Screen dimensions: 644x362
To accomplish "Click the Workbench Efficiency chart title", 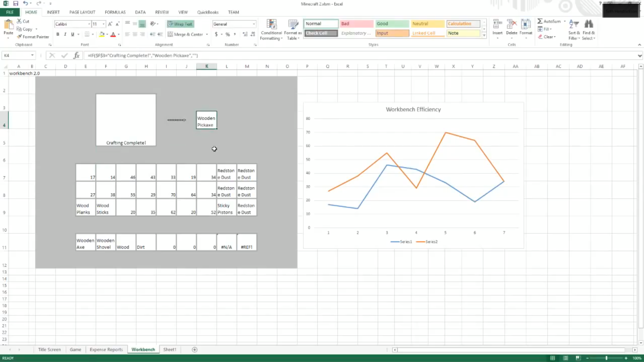I will (413, 109).
